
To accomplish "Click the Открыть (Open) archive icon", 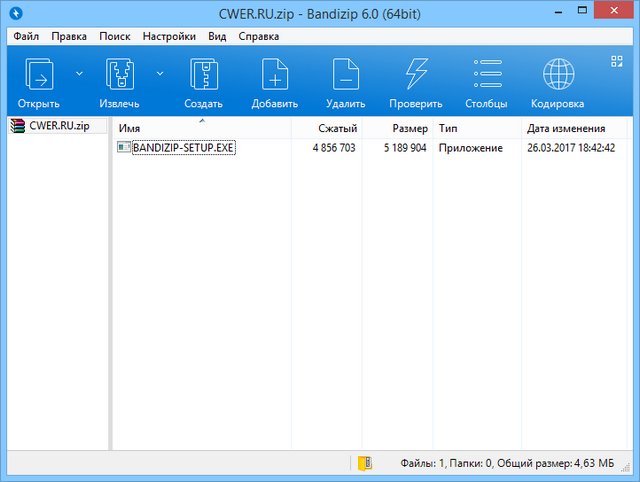I will point(39,76).
